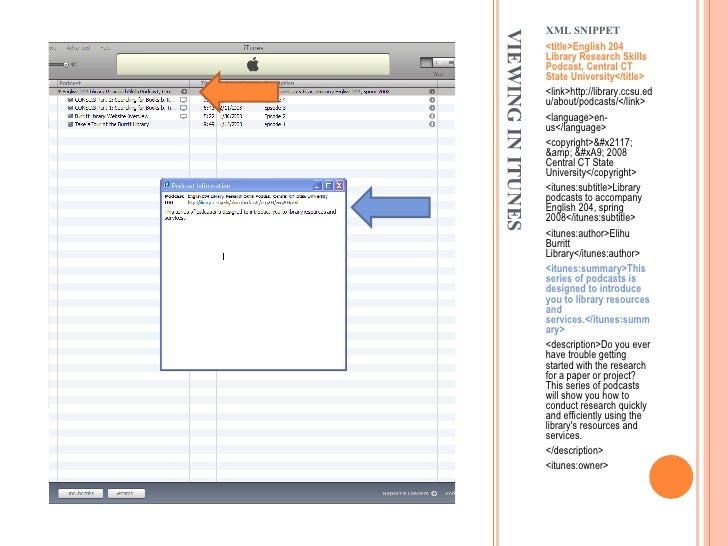The width and height of the screenshot is (728, 546).
Task: Open the podcast link in the Podcast Information dialog
Action: 242,202
